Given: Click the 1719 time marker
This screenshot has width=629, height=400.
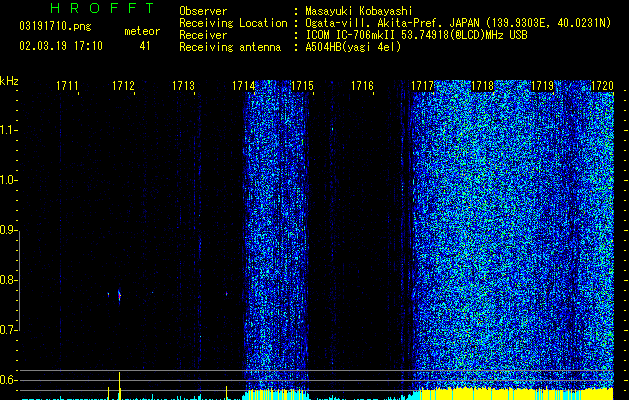Looking at the screenshot, I should 542,86.
